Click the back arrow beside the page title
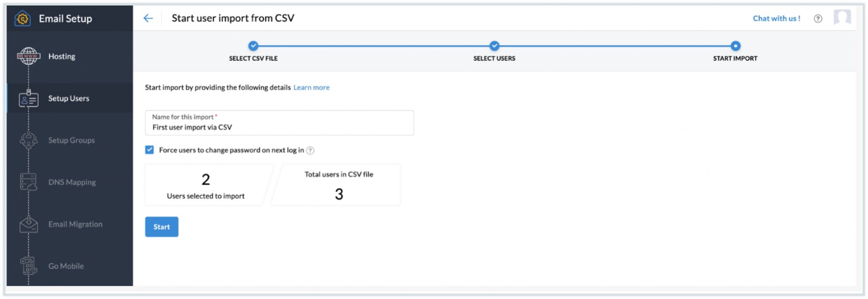Image resolution: width=868 pixels, height=299 pixels. (x=148, y=18)
